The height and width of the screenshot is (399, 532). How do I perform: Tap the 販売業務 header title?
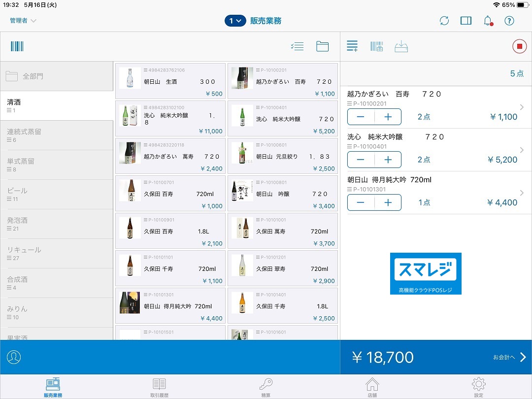pos(266,21)
